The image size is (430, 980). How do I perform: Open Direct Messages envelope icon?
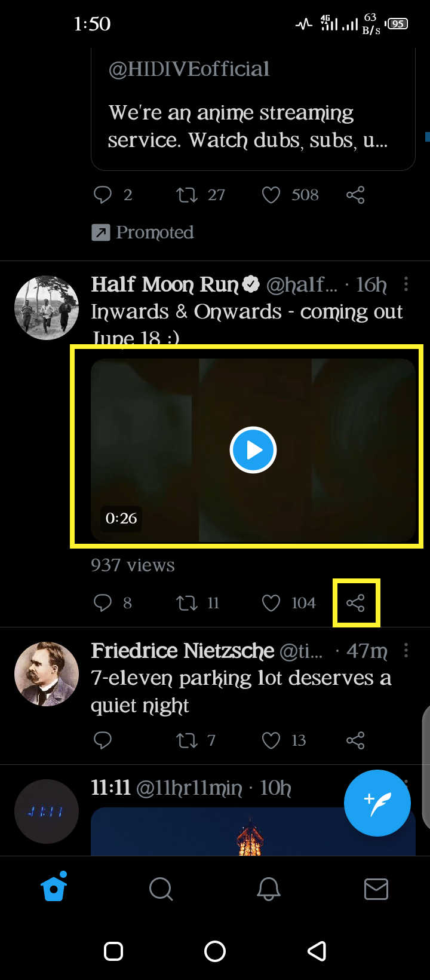[x=376, y=889]
